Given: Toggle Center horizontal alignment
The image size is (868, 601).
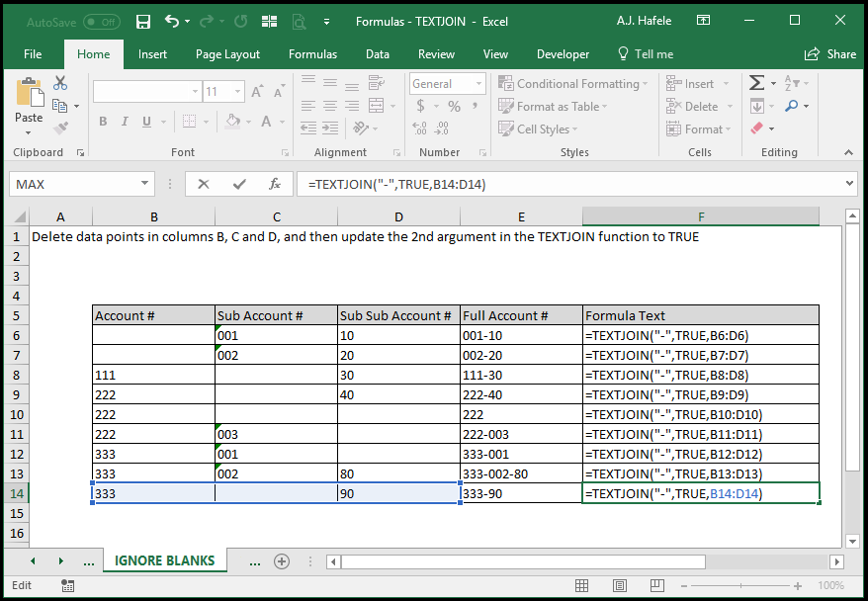Looking at the screenshot, I should click(x=330, y=106).
